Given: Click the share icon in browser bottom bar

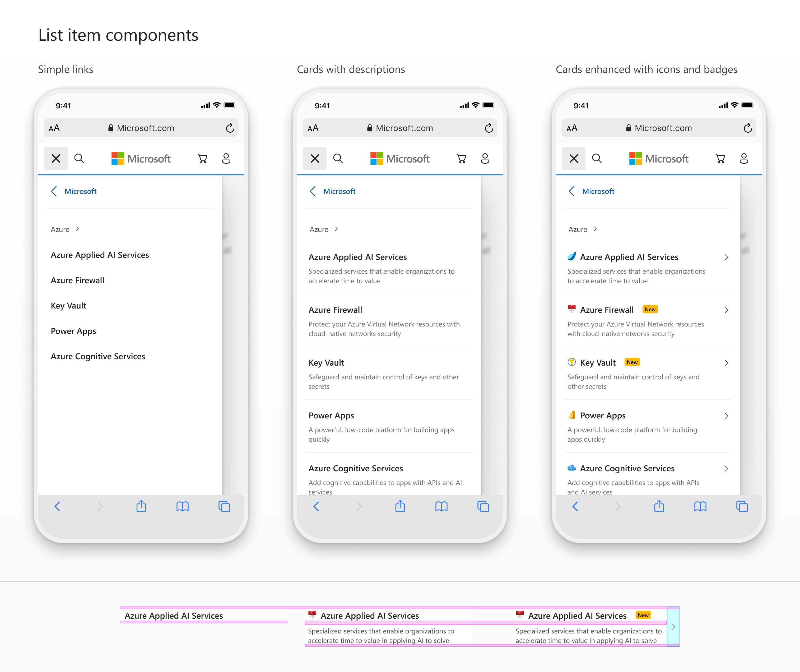Looking at the screenshot, I should click(x=142, y=506).
